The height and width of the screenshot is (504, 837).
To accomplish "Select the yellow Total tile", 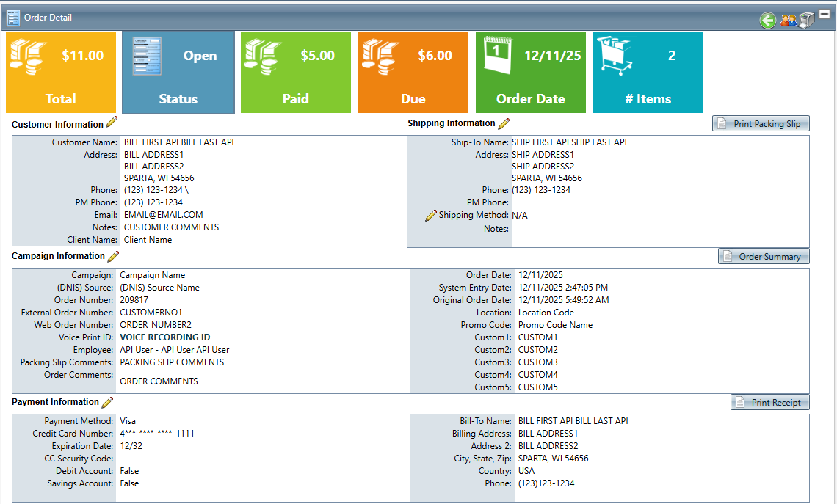I will pos(61,73).
